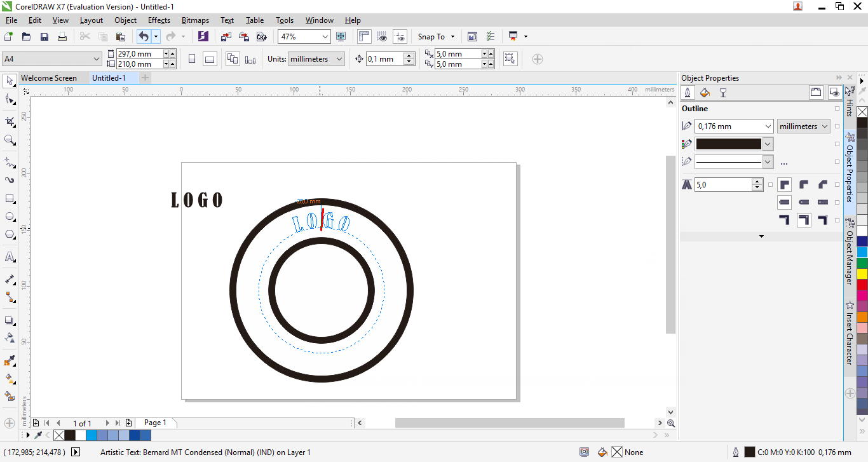Select the Interactive Fill tool
The width and height of the screenshot is (868, 462).
coord(10,378)
